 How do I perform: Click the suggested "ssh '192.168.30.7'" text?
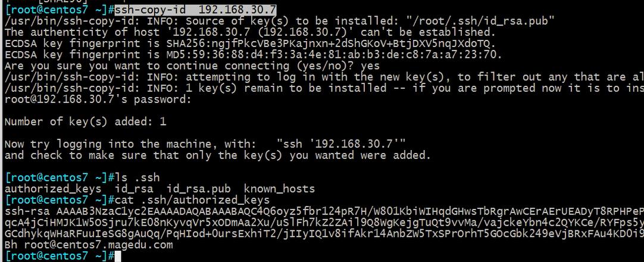[341, 144]
